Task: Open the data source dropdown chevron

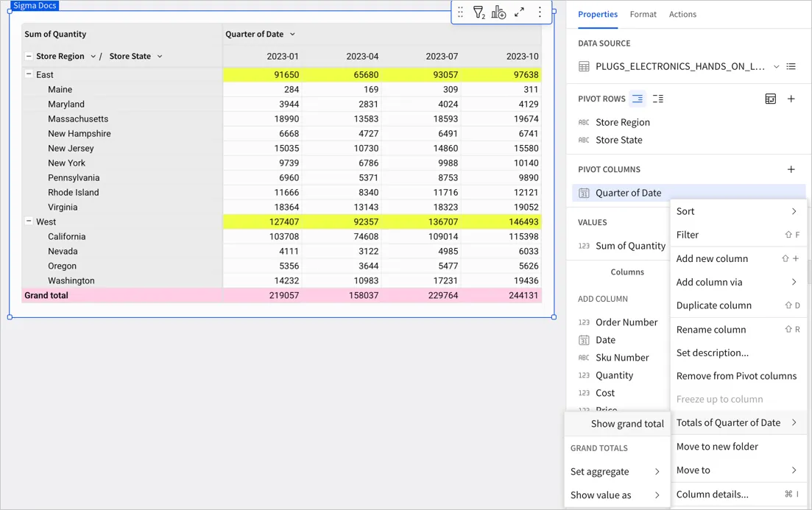Action: click(x=776, y=66)
